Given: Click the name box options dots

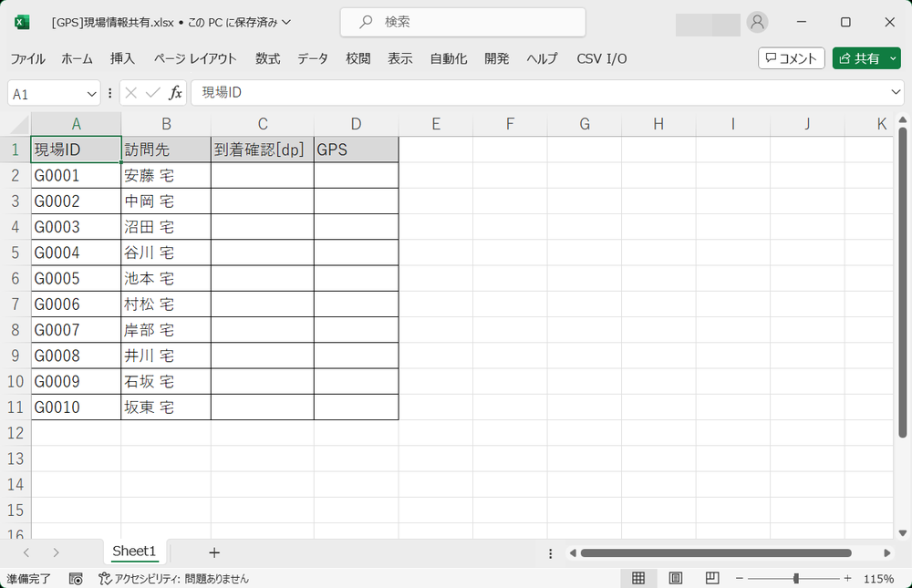Looking at the screenshot, I should 110,93.
